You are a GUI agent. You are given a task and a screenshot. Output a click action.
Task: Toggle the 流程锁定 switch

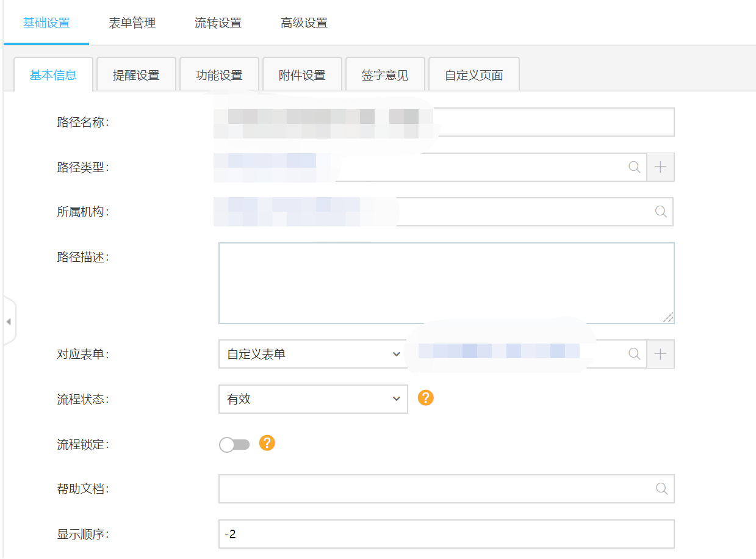coord(234,445)
